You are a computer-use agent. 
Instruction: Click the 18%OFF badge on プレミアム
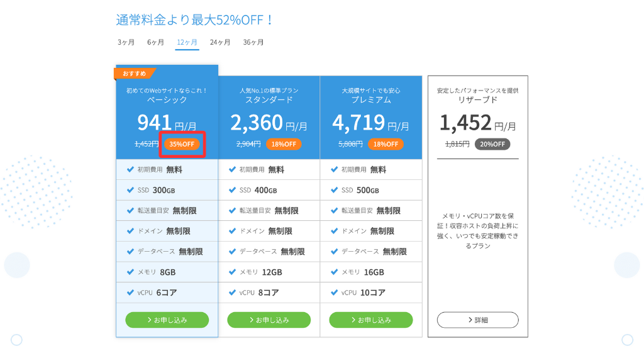386,144
